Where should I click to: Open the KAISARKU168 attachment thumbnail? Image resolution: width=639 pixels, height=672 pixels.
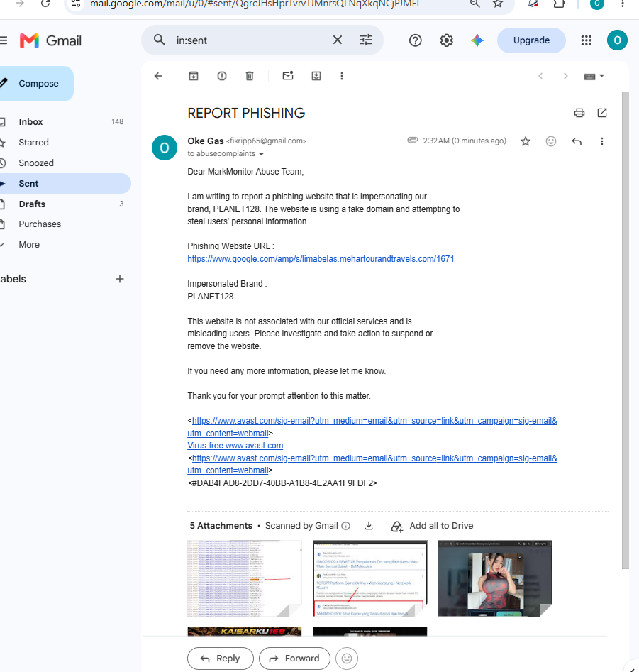point(245,632)
